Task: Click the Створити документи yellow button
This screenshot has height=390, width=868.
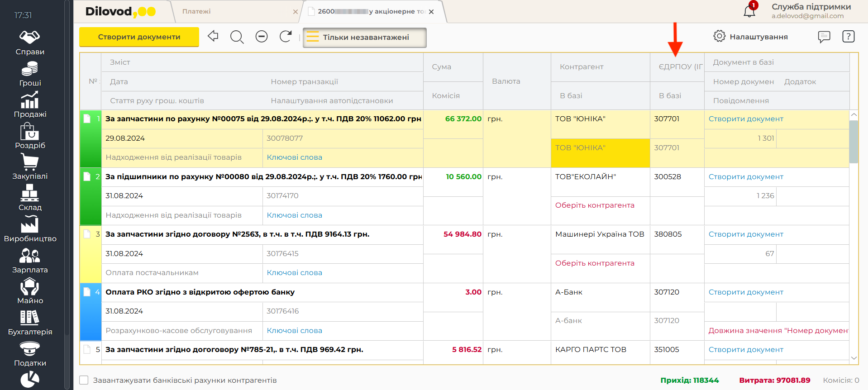Action: point(139,37)
